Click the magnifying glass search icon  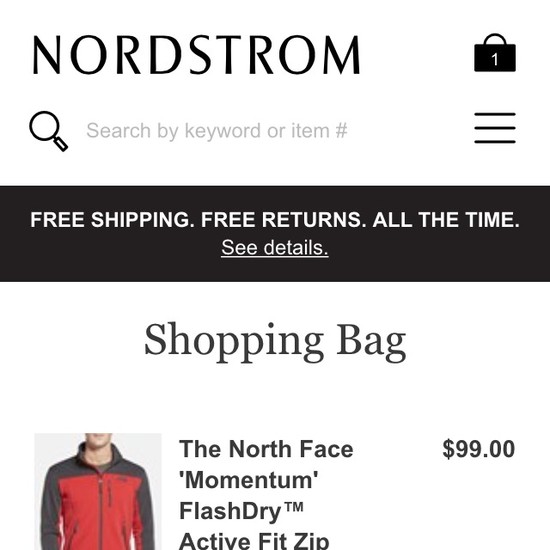pyautogui.click(x=48, y=131)
